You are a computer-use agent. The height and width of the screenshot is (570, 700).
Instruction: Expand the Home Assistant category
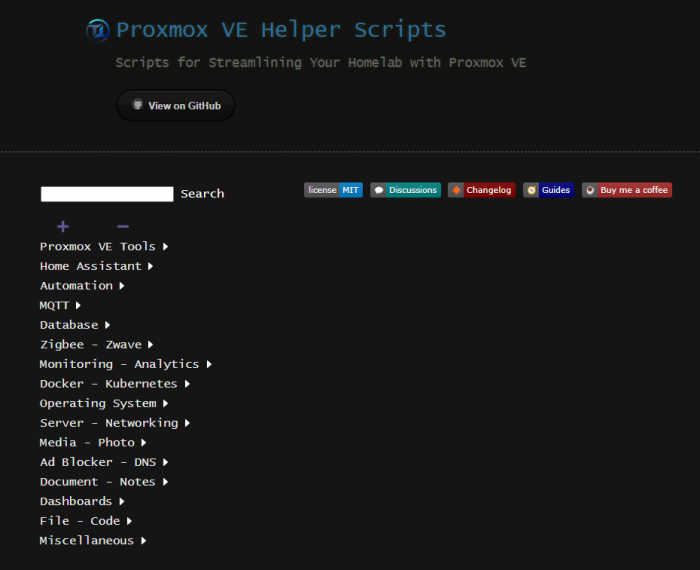coord(96,267)
